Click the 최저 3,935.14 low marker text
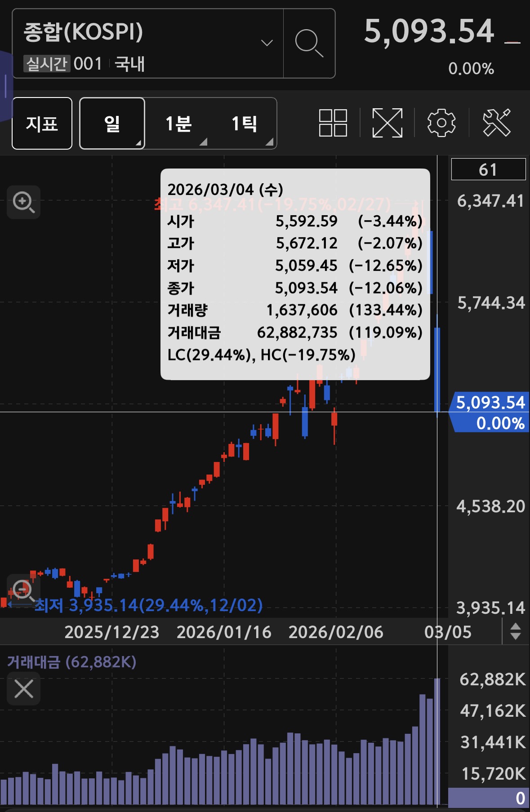Image resolution: width=530 pixels, height=812 pixels. (x=149, y=605)
